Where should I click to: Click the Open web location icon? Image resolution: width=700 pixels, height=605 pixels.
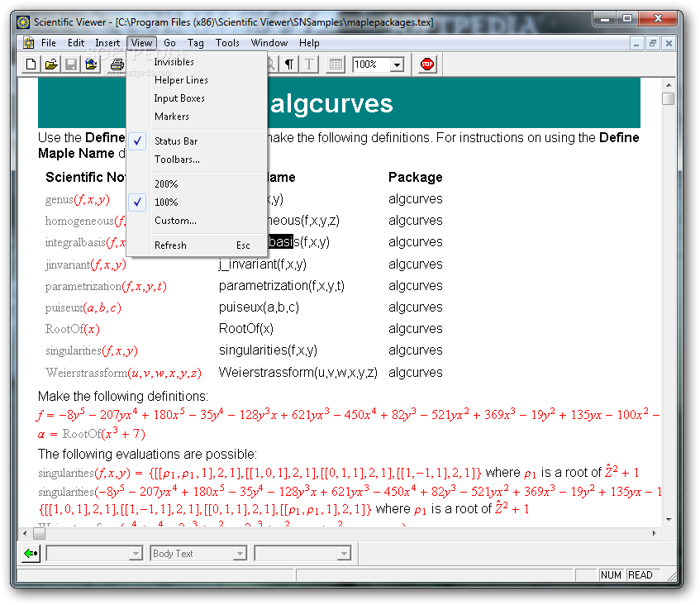(x=92, y=64)
